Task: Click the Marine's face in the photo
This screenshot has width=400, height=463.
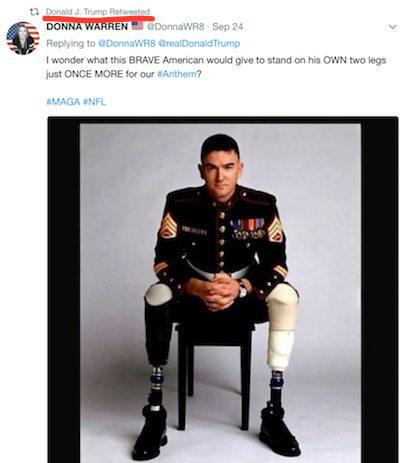Action: click(220, 172)
